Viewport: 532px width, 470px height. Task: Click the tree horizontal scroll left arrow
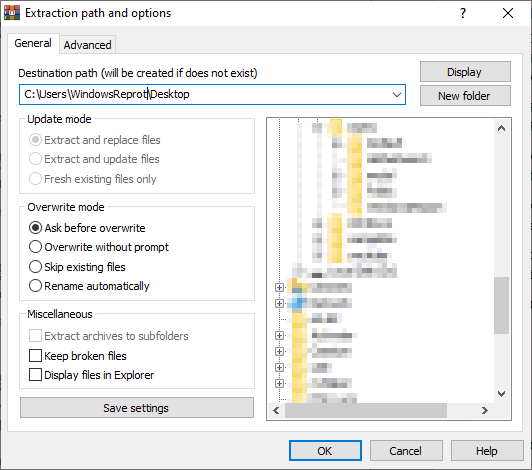(x=276, y=411)
